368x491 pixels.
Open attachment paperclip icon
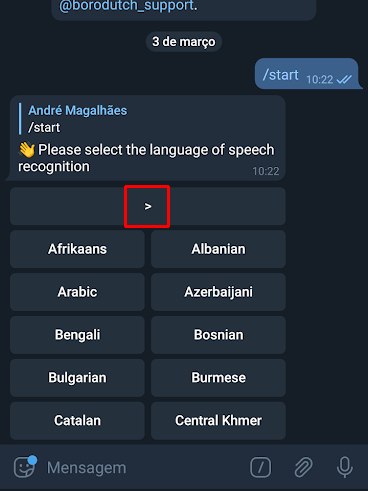tap(303, 467)
